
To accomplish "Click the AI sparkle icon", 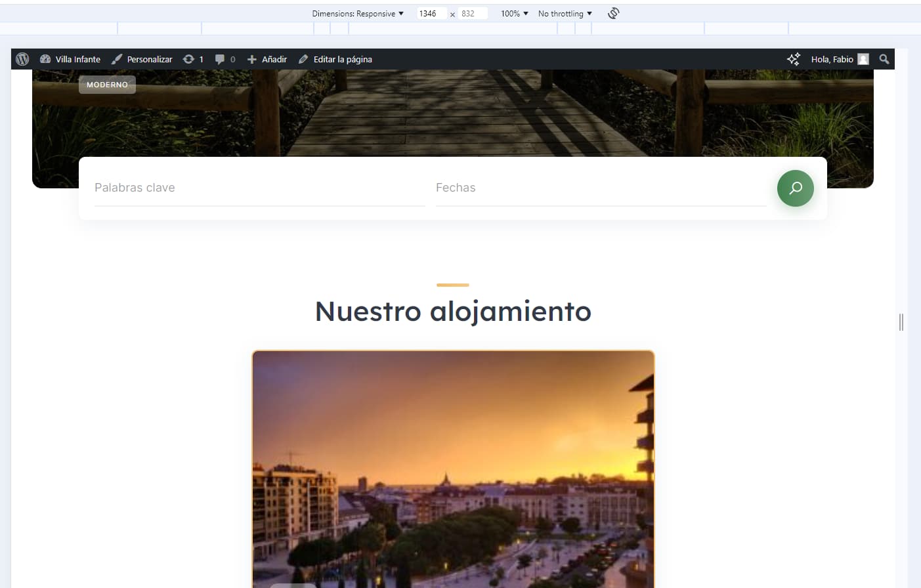I will (x=793, y=59).
